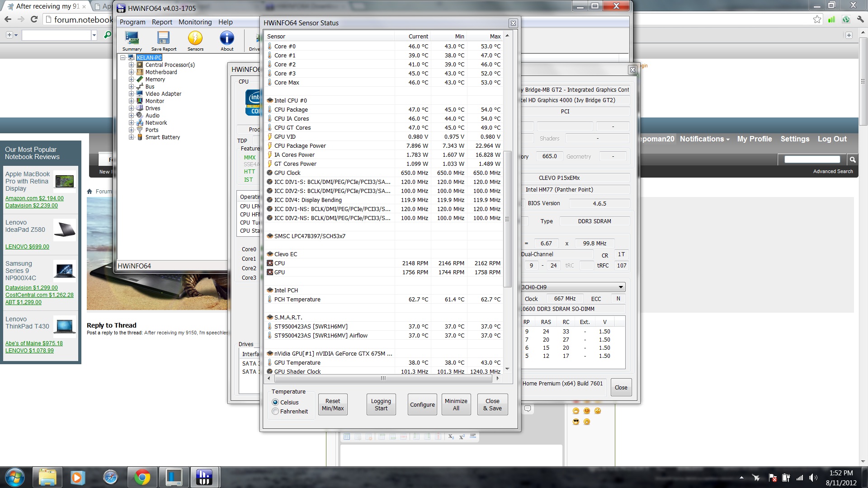Open the Chrome wrench menu icon
The image size is (868, 488).
(860, 19)
